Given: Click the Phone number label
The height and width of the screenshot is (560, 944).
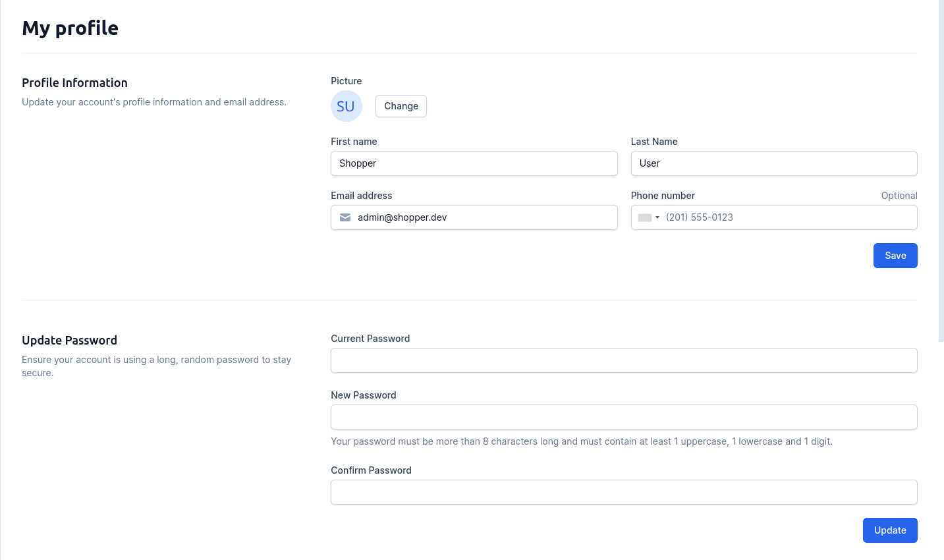Looking at the screenshot, I should click(662, 196).
